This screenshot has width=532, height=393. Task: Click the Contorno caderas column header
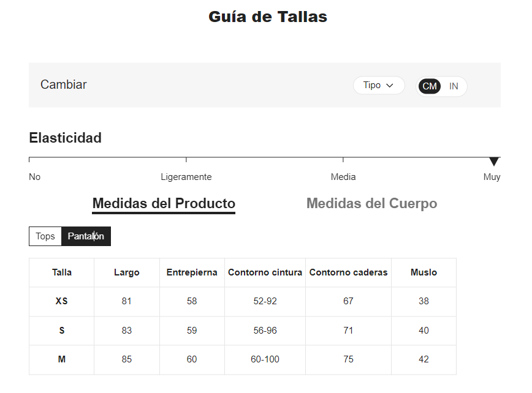pyautogui.click(x=348, y=272)
